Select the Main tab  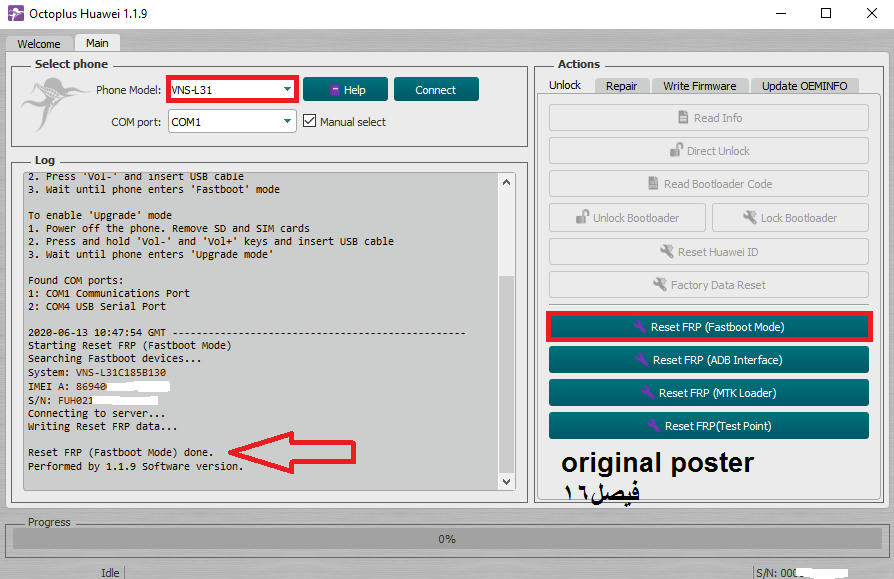pyautogui.click(x=97, y=43)
